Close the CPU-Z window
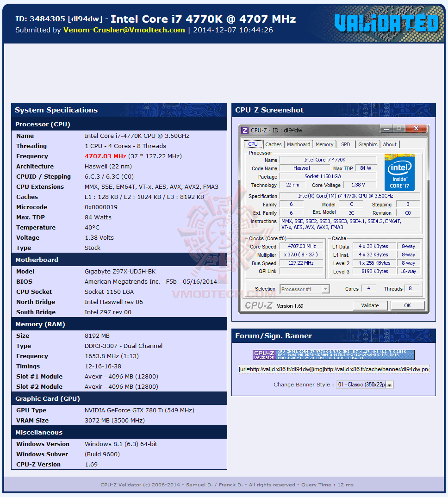The height and width of the screenshot is (497, 448). pos(416,128)
